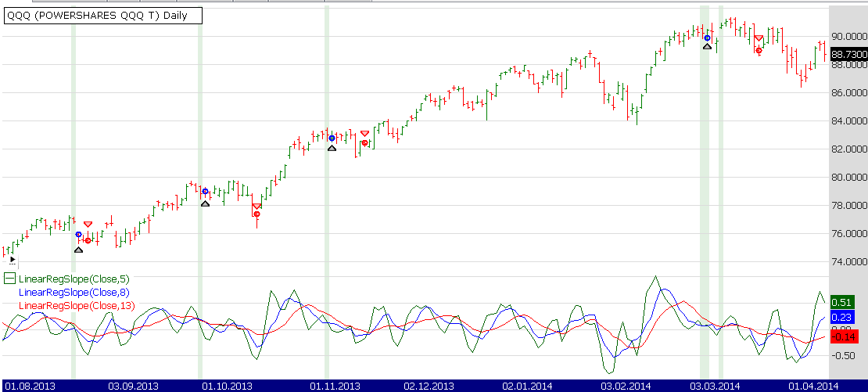Select the red LinearRegSlope(Close,13) legend label
The width and height of the screenshot is (868, 392).
(x=70, y=305)
